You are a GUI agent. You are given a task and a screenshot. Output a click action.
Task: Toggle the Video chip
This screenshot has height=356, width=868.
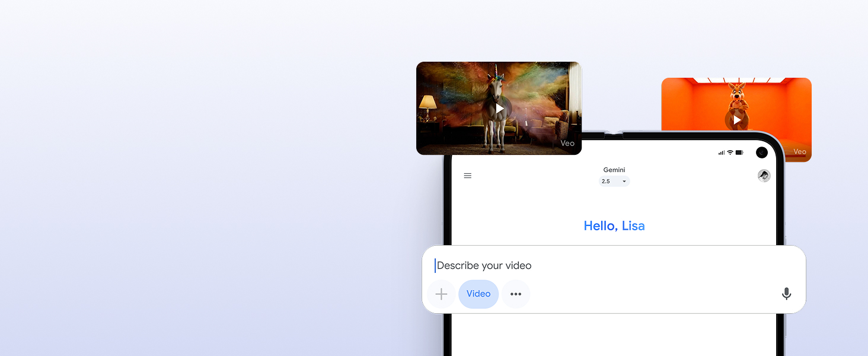(x=478, y=294)
